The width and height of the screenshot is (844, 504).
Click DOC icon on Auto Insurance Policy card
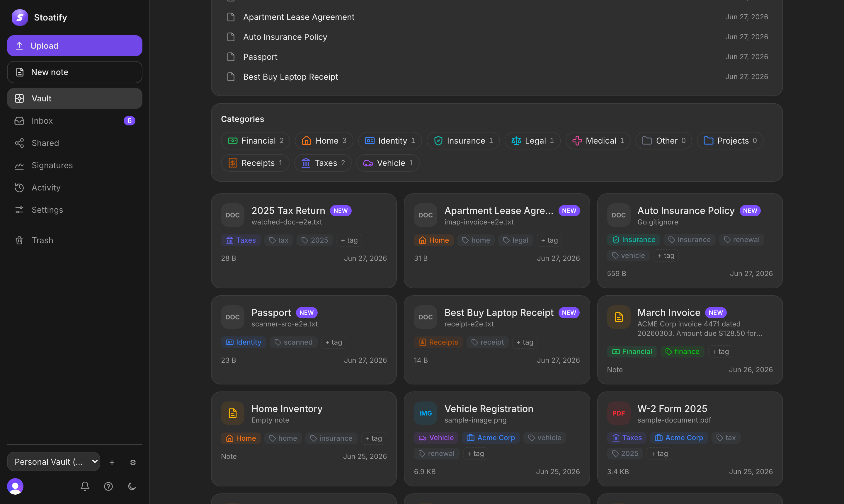click(x=618, y=215)
